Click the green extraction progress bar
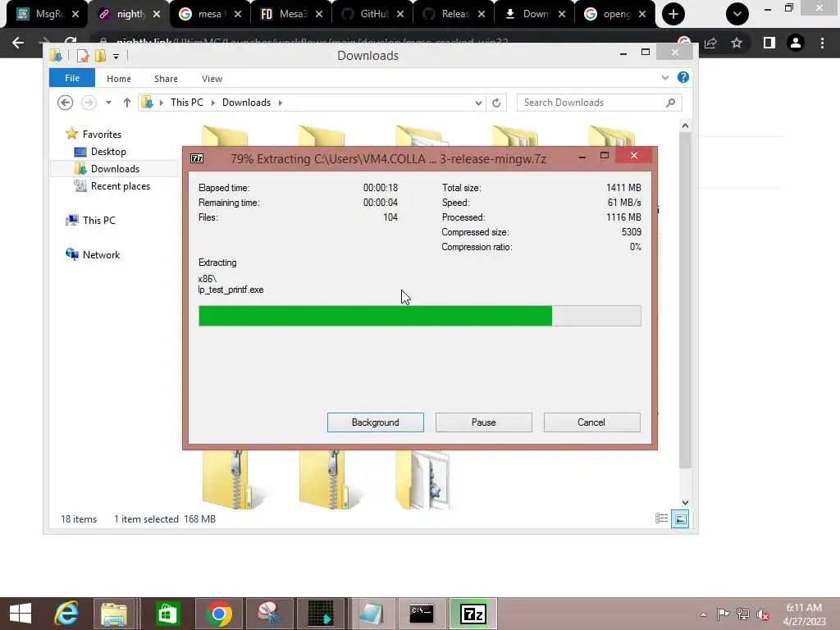This screenshot has height=630, width=840. click(x=419, y=316)
